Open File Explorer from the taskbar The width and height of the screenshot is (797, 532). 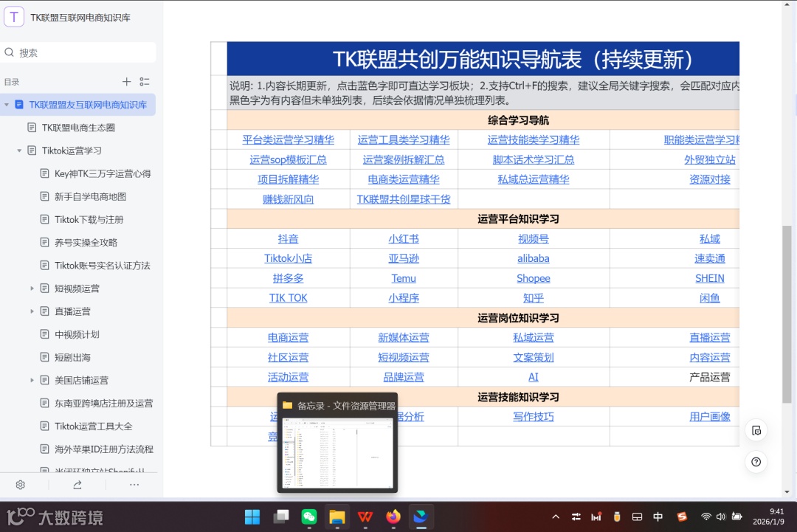point(337,517)
